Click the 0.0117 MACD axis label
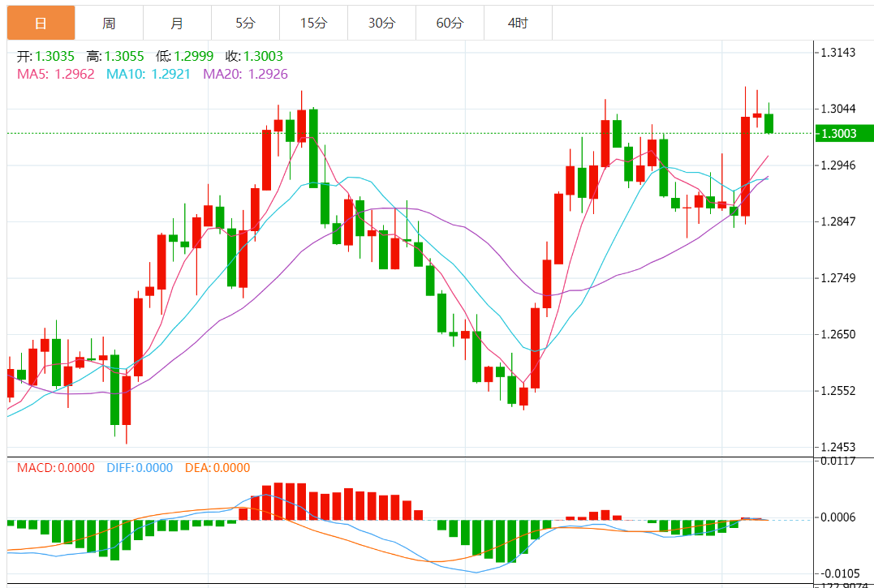 (838, 461)
